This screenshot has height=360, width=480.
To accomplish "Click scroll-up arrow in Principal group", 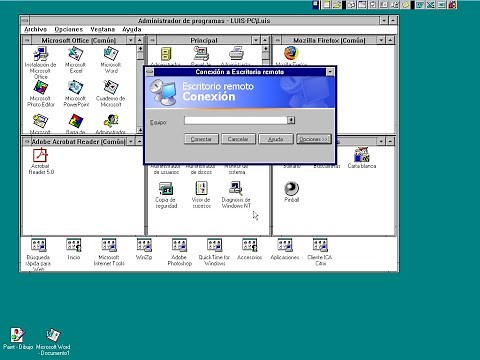I will point(266,49).
